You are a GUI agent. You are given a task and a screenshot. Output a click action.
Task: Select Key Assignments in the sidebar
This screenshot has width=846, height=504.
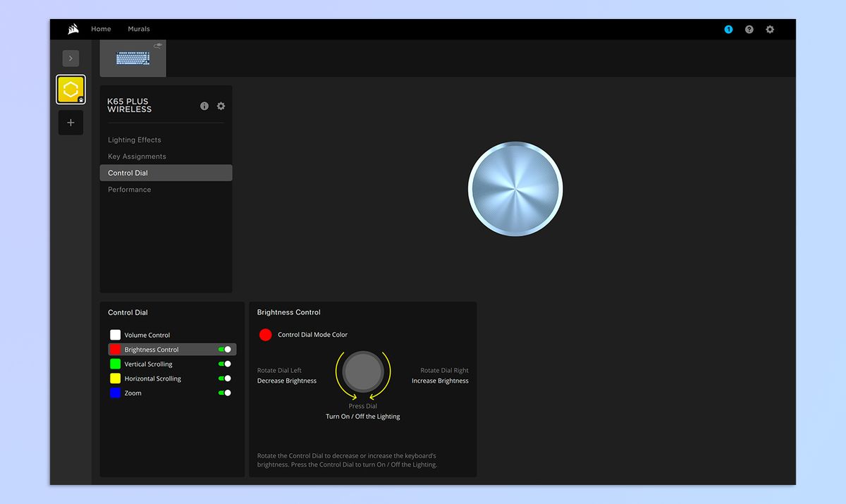point(137,156)
